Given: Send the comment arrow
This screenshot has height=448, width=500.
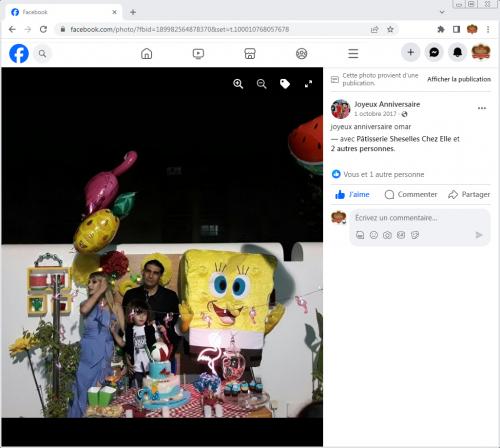Looking at the screenshot, I should (479, 235).
